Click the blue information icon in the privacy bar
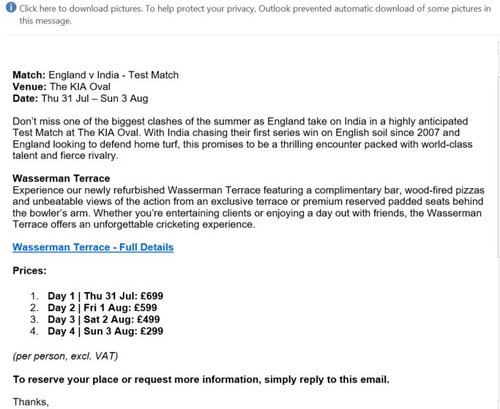The width and height of the screenshot is (500, 409). pos(11,8)
